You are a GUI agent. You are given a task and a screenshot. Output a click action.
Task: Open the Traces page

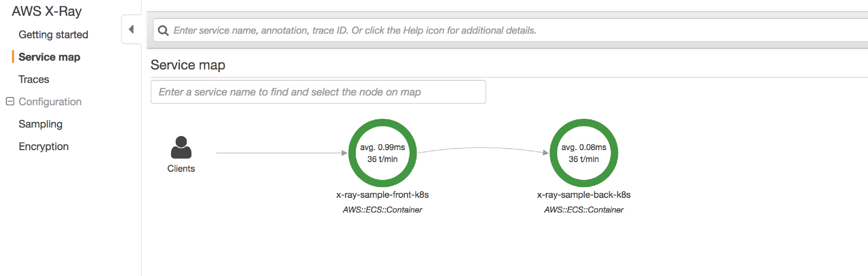click(34, 79)
